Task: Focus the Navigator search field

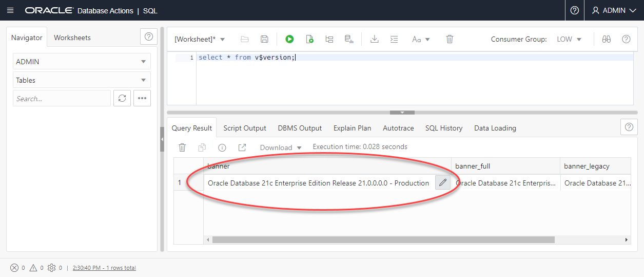Action: click(x=62, y=98)
